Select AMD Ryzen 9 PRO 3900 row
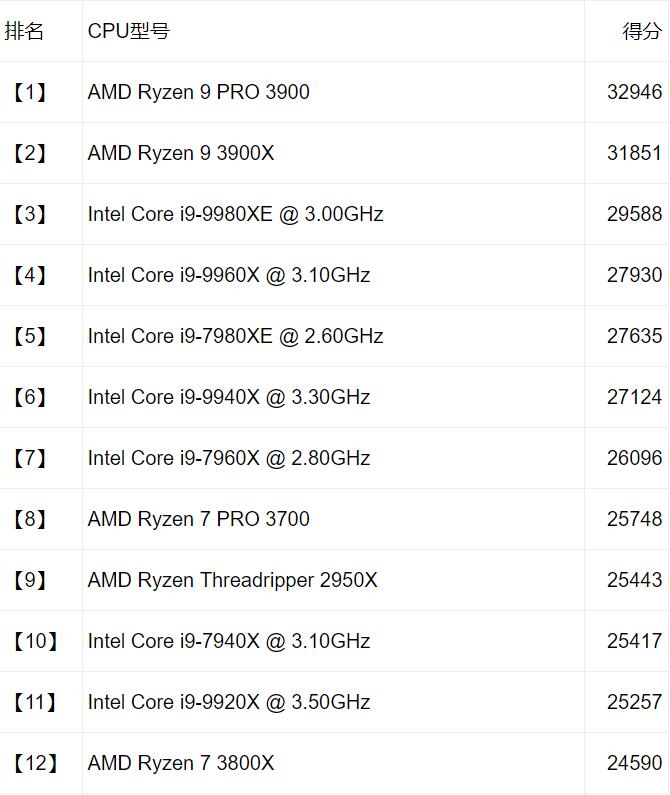Image resolution: width=670 pixels, height=795 pixels. coord(198,92)
